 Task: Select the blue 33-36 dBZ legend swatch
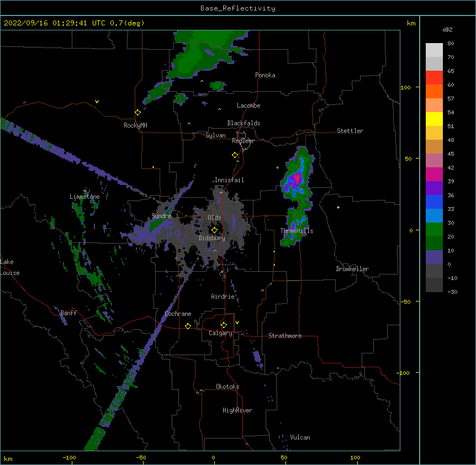(434, 202)
